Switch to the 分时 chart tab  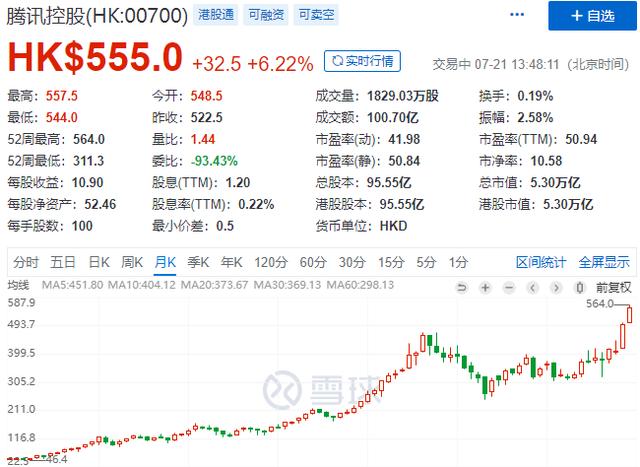click(25, 262)
